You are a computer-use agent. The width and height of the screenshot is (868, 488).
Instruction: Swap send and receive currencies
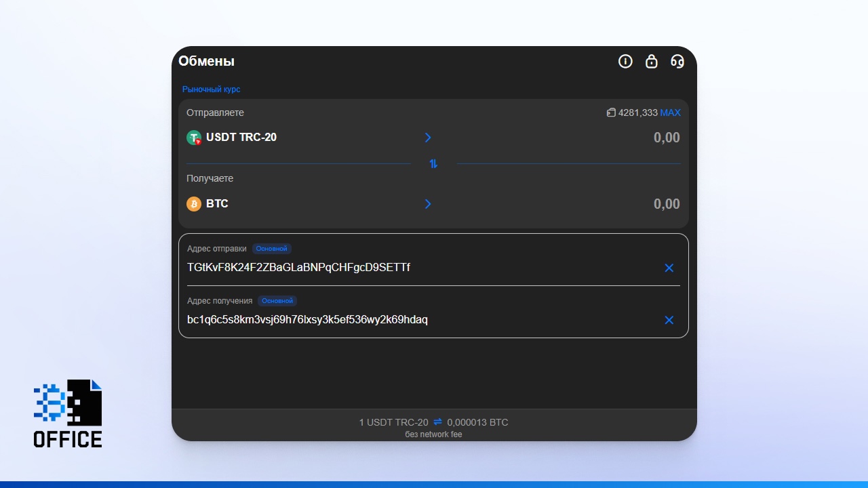[x=433, y=163]
